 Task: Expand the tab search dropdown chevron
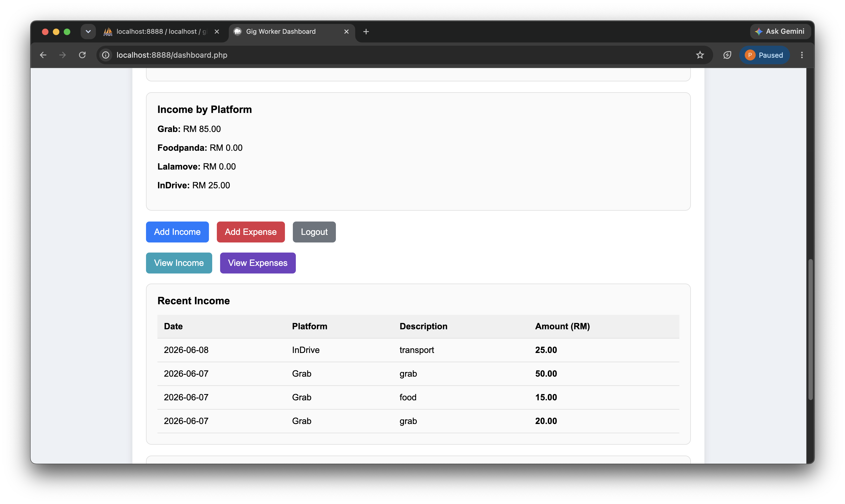pos(88,32)
